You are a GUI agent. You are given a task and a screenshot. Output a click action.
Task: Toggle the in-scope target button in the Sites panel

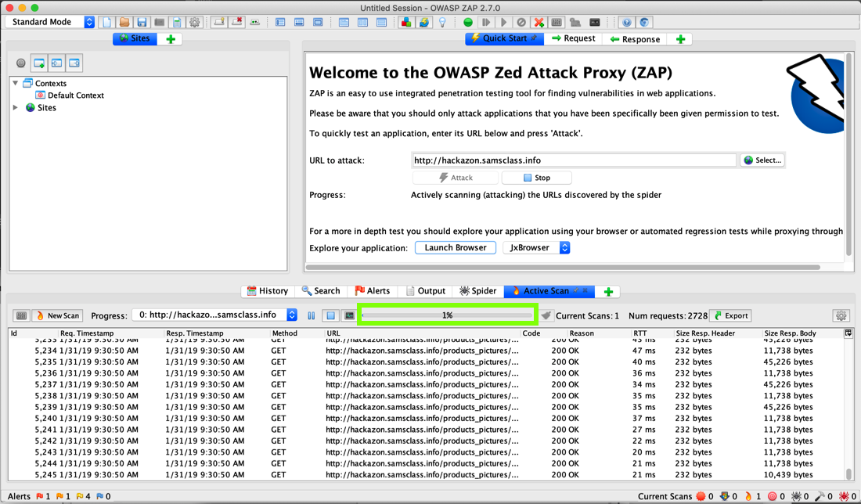[21, 63]
